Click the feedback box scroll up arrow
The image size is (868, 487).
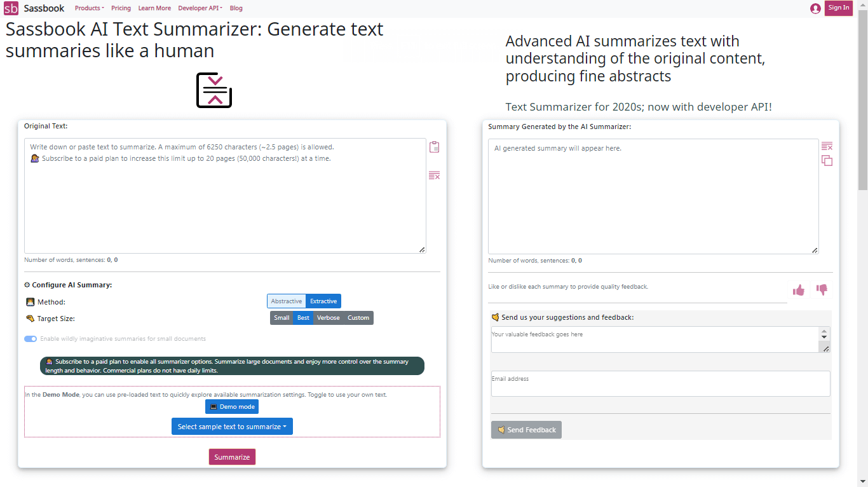[825, 331]
